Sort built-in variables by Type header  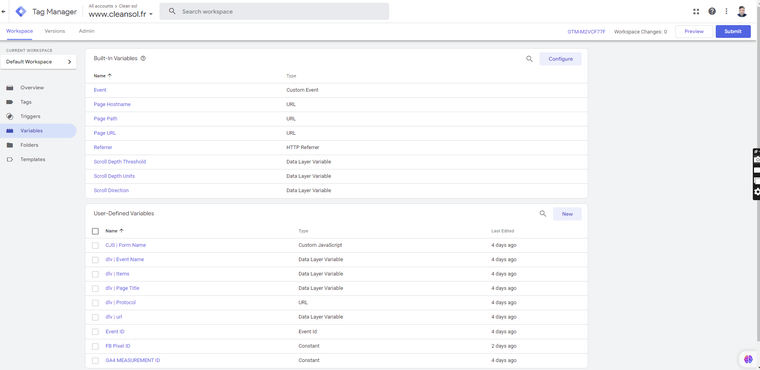291,76
